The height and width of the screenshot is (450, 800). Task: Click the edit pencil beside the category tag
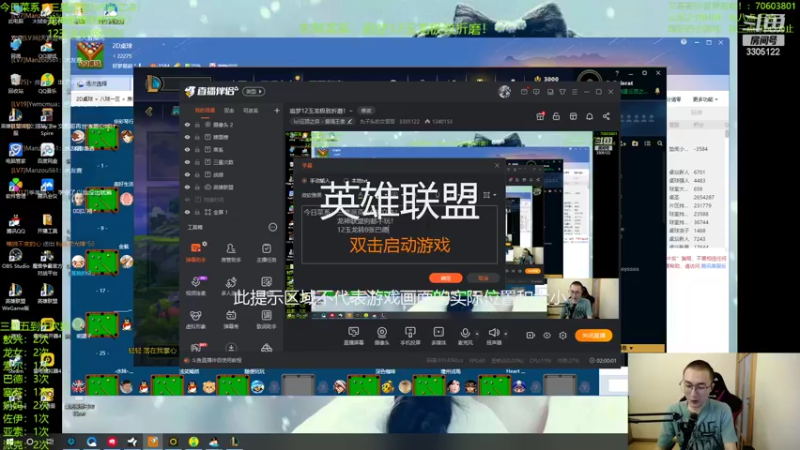(x=349, y=121)
